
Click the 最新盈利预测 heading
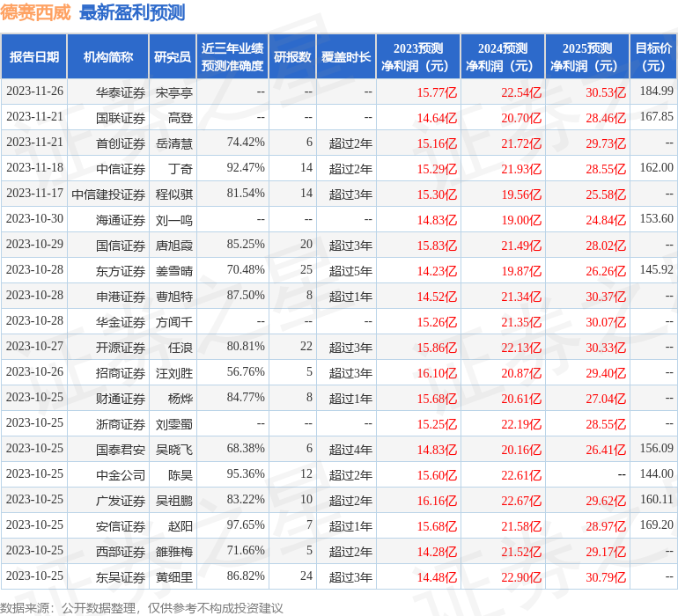[132, 12]
